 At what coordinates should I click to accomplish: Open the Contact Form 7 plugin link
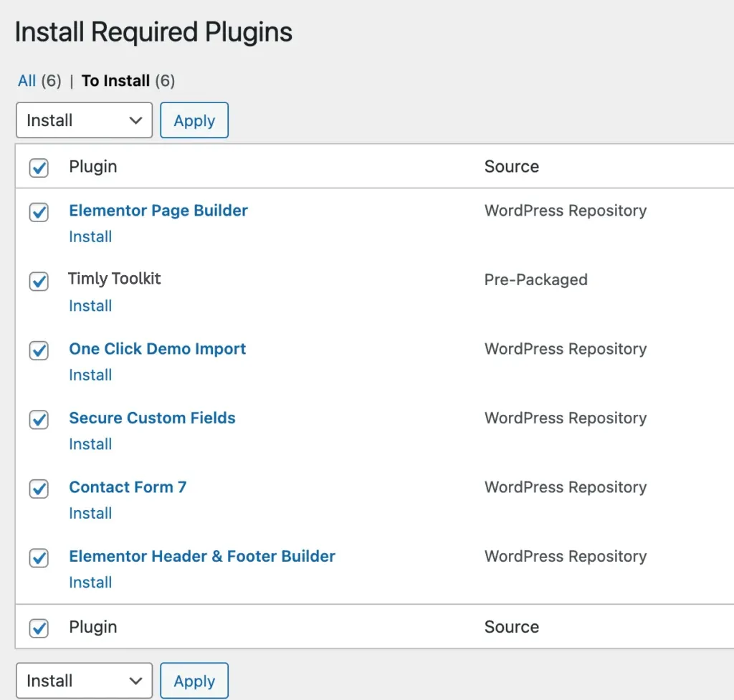pos(128,487)
